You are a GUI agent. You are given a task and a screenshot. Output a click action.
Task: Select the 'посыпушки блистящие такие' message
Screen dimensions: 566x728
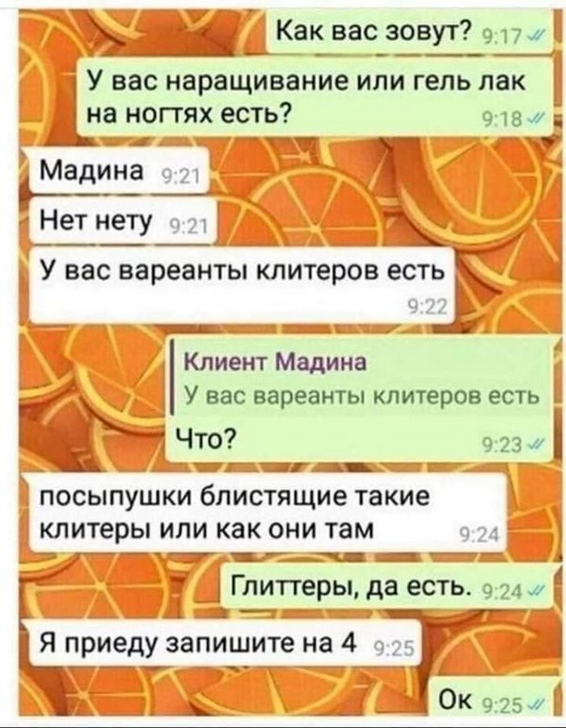click(268, 512)
